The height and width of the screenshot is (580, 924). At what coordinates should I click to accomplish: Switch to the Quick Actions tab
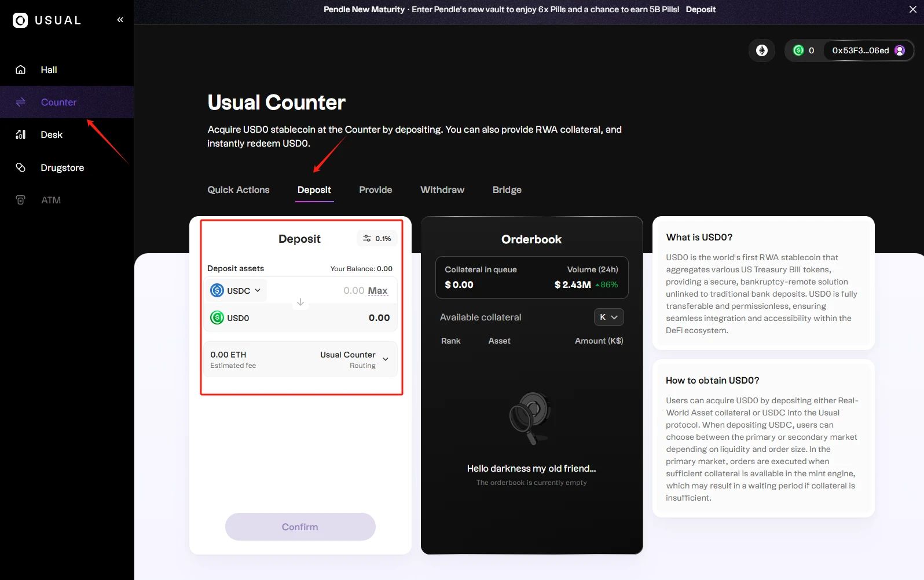click(x=239, y=190)
